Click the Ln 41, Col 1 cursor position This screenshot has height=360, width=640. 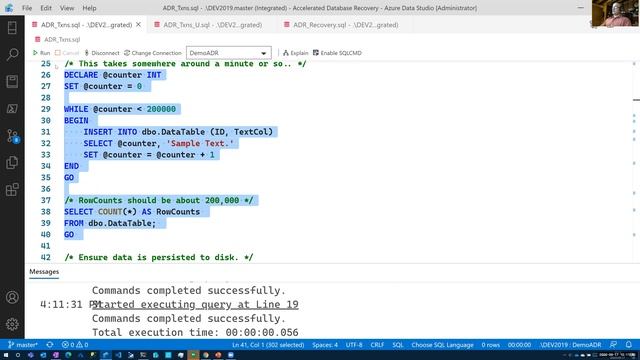[x=268, y=345]
